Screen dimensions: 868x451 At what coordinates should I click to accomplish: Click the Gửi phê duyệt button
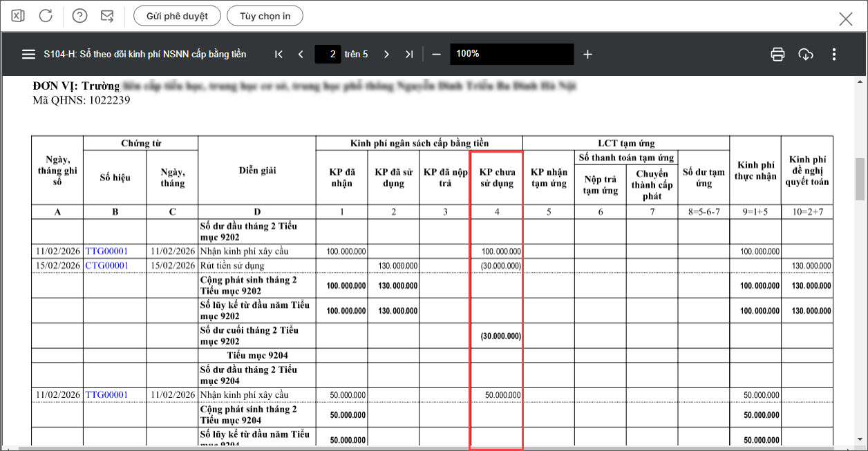coord(177,16)
